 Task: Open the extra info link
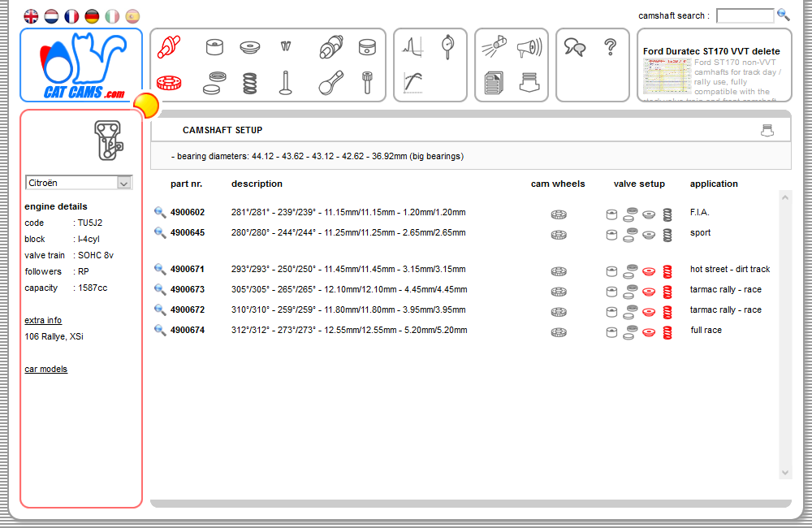[x=43, y=320]
